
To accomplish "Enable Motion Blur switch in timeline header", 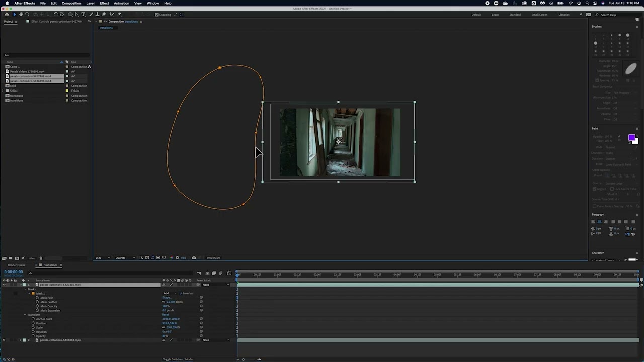I will click(x=220, y=273).
